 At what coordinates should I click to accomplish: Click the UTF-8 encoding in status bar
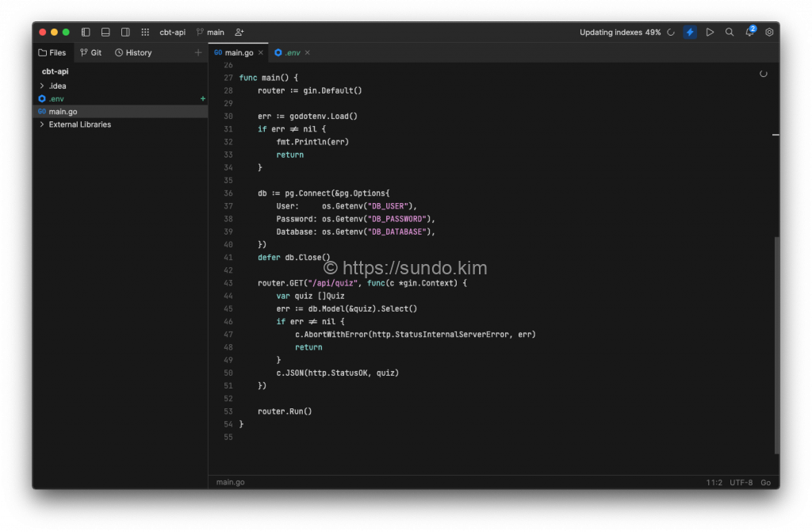point(741,482)
